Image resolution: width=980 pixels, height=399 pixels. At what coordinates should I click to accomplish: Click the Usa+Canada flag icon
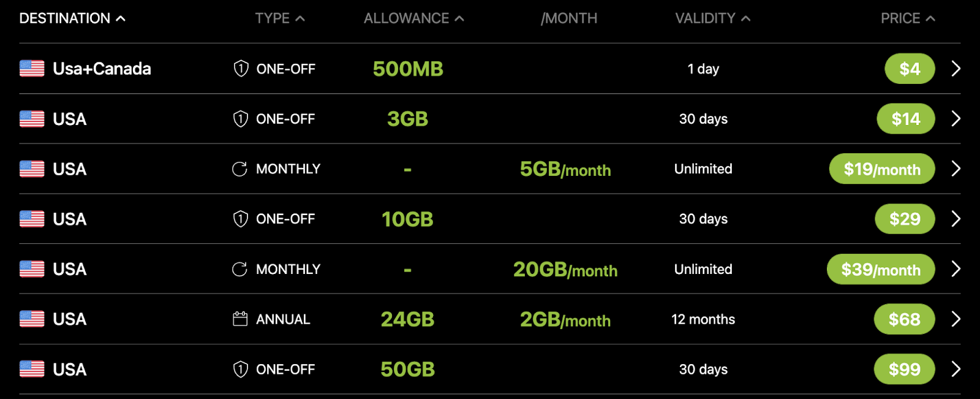[32, 69]
